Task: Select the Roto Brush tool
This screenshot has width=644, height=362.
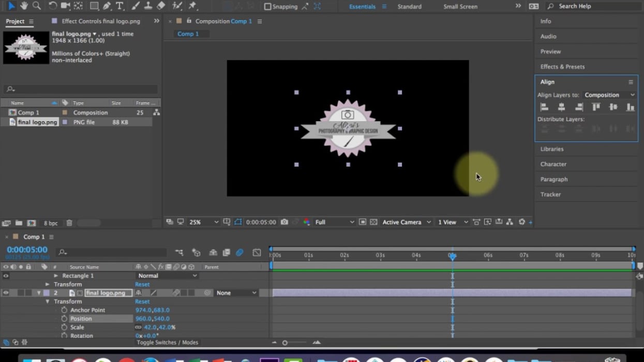Action: pyautogui.click(x=177, y=6)
